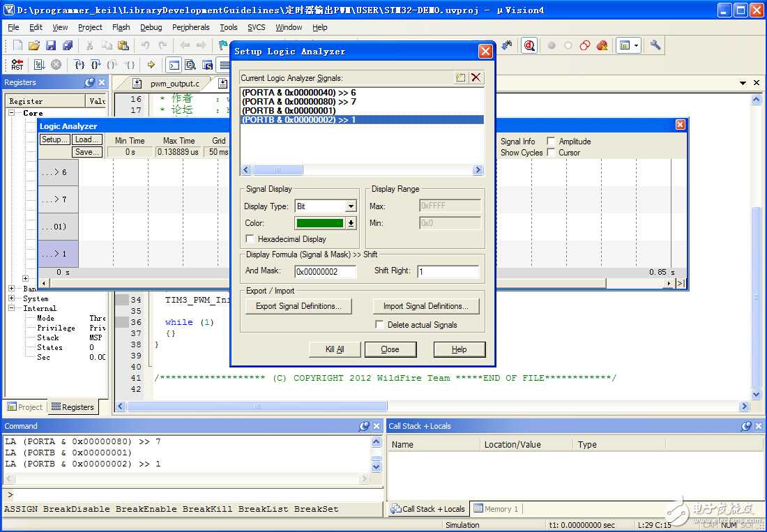Toggle the Hexadecimal Display checkbox
Viewport: 767px width, 532px height.
tap(250, 239)
